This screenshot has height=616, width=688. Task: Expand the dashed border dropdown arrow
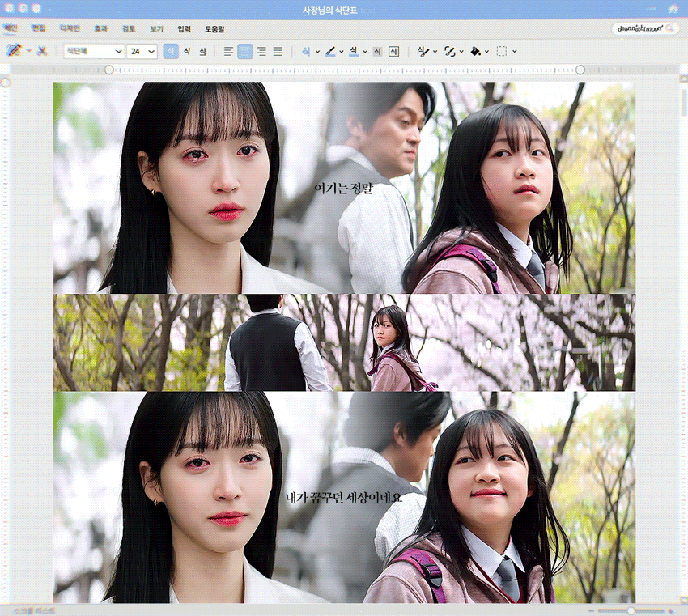514,52
